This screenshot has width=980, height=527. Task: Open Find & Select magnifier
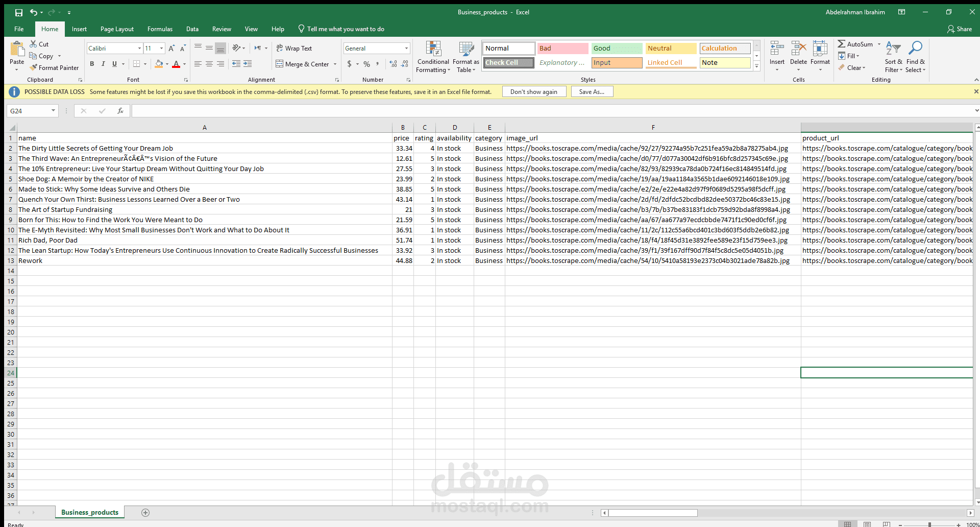916,57
